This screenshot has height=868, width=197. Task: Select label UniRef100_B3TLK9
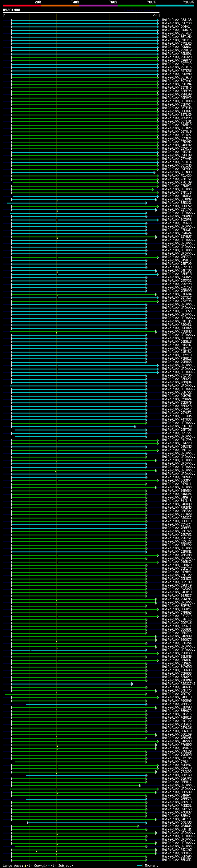177,115
